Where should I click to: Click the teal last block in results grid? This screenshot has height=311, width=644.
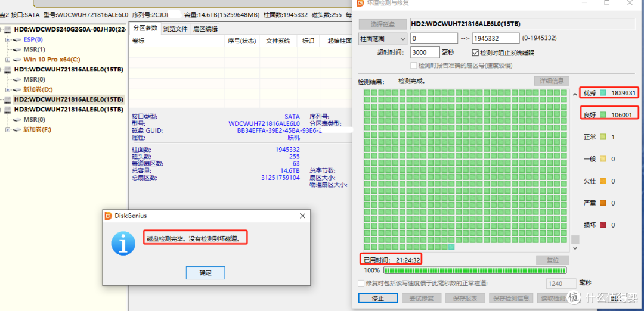(x=451, y=247)
